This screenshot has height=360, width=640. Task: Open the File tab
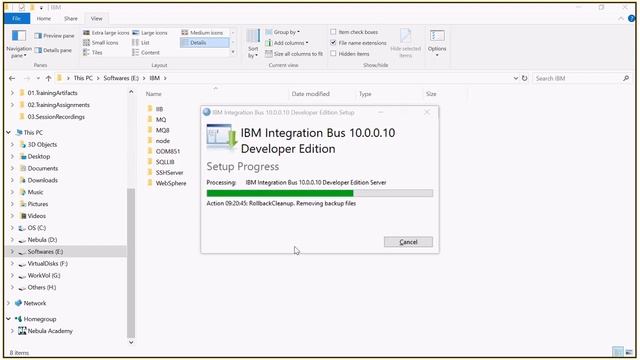[x=17, y=18]
